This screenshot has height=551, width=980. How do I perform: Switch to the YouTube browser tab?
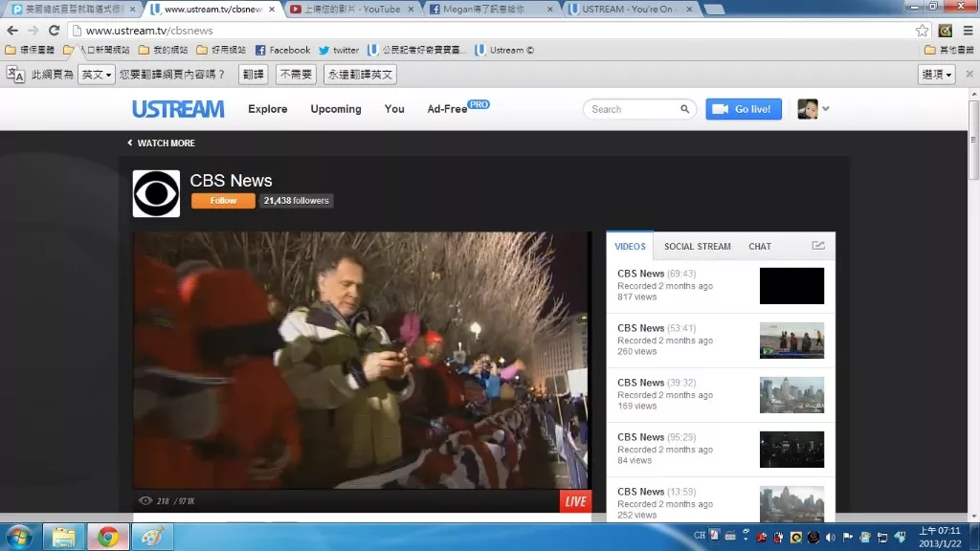352,10
